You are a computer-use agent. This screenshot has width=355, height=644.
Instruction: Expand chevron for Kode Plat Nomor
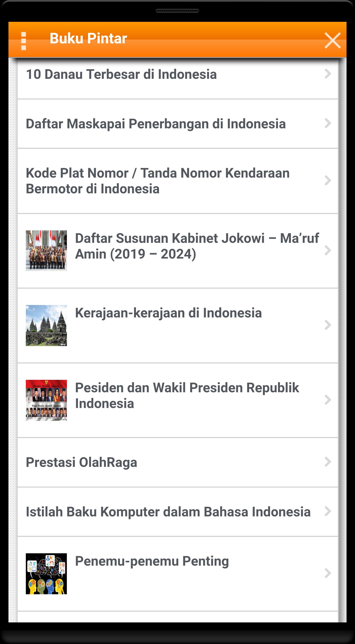click(x=328, y=180)
